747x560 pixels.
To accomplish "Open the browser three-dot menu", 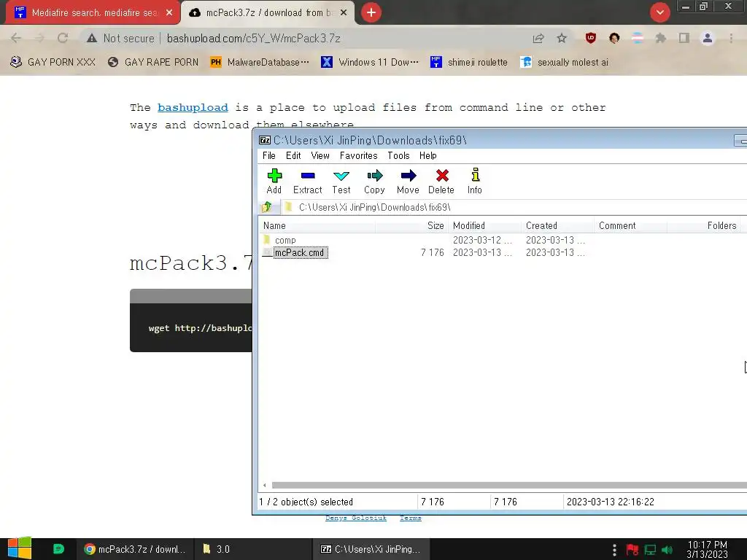I will click(731, 38).
